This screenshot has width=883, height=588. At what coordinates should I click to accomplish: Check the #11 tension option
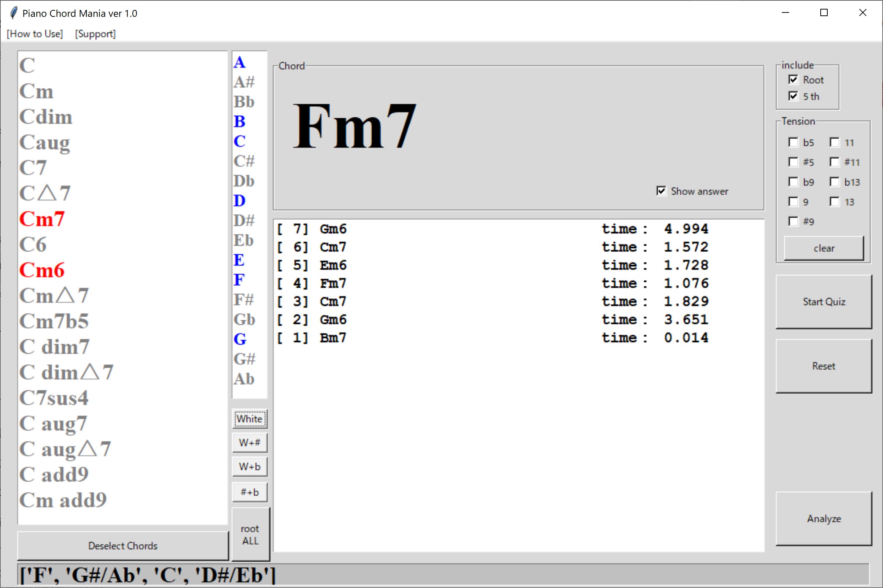click(834, 162)
